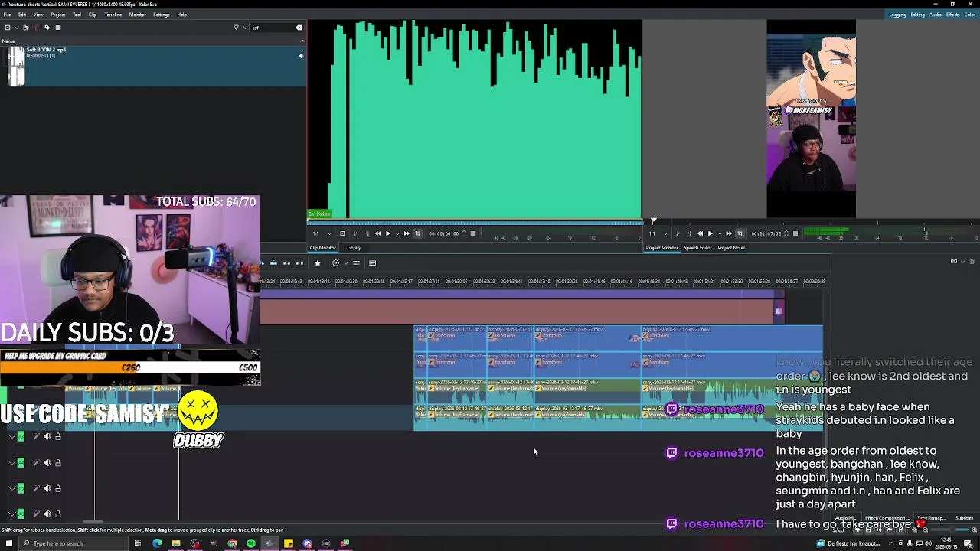Open the File menu
The height and width of the screenshot is (551, 980).
pyautogui.click(x=7, y=15)
